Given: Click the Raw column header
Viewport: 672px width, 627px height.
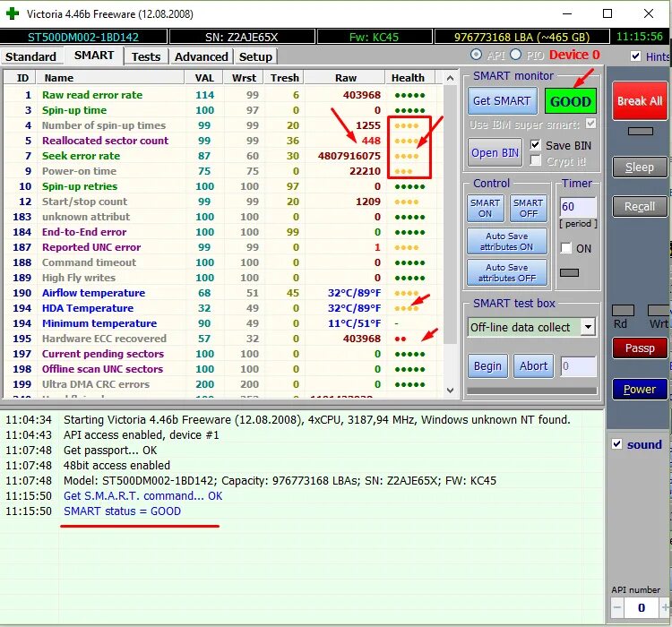Looking at the screenshot, I should [345, 78].
